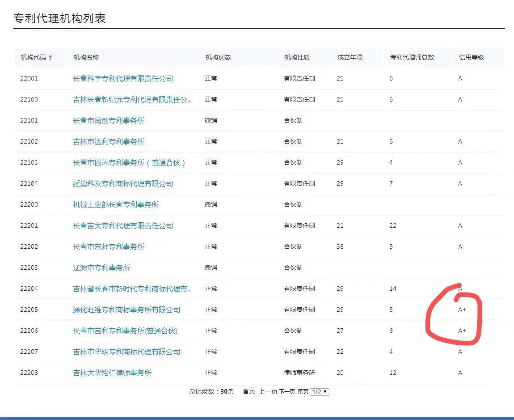Return to first page with 首页

(249, 391)
